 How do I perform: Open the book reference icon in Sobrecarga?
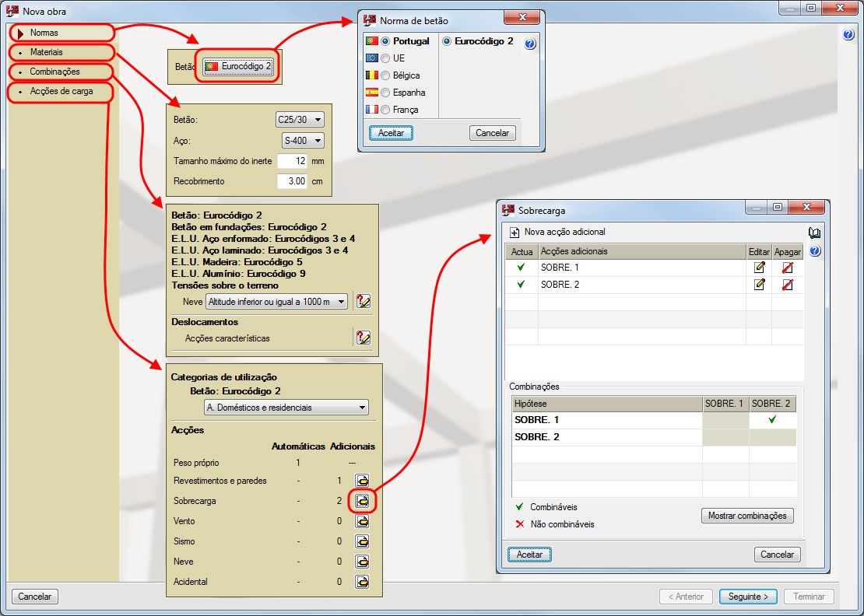(x=814, y=233)
